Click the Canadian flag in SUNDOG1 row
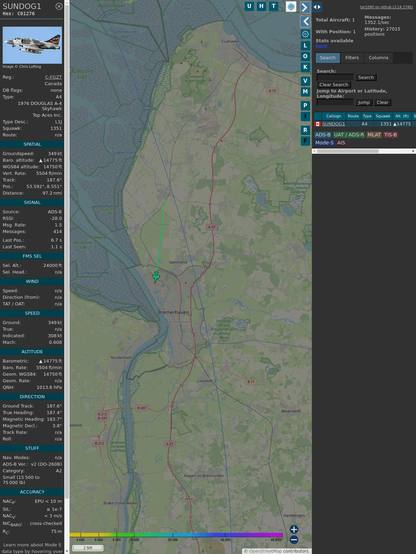416x554 pixels. tap(318, 124)
